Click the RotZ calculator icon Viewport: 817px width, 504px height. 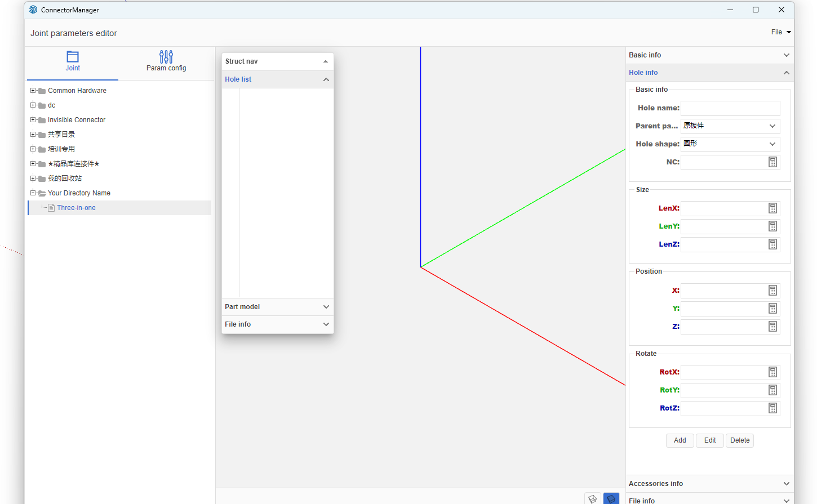[772, 408]
